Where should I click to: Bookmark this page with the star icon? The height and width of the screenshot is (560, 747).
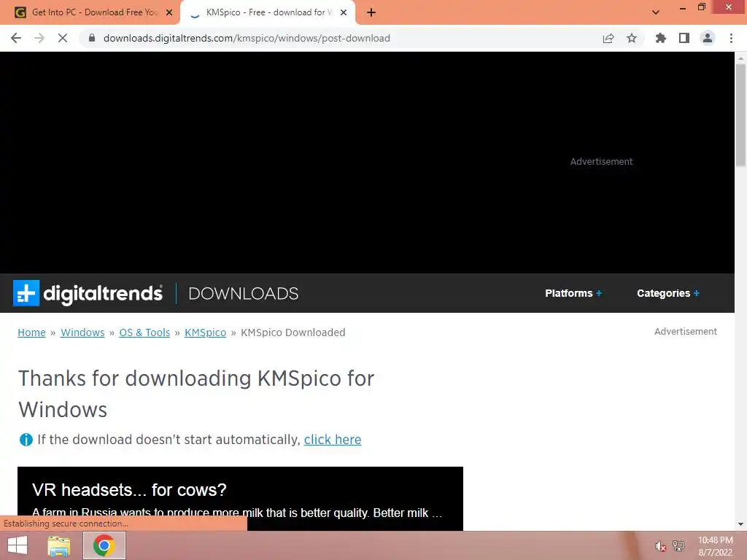tap(632, 38)
